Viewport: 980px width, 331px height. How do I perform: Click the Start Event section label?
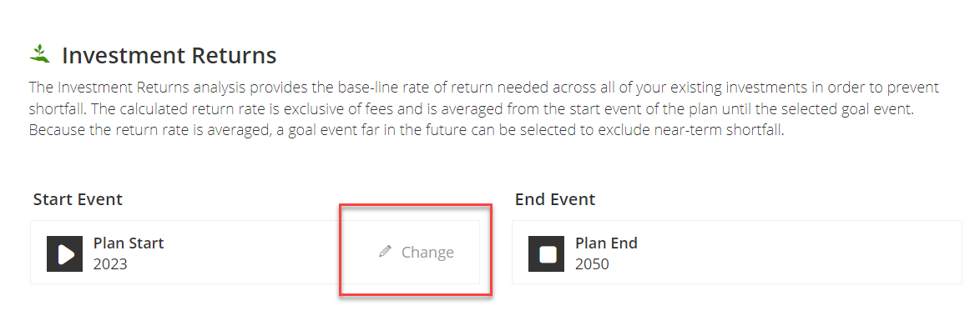[x=78, y=199]
